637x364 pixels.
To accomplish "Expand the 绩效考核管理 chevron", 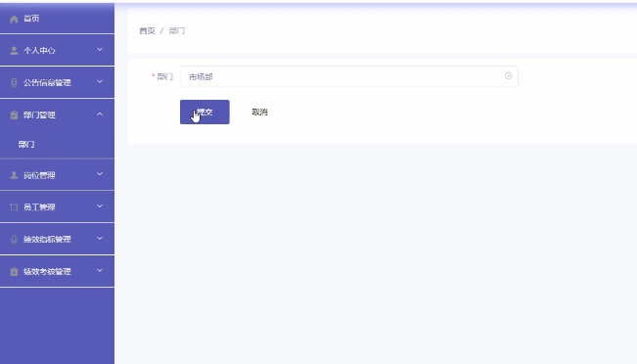I will tap(100, 271).
